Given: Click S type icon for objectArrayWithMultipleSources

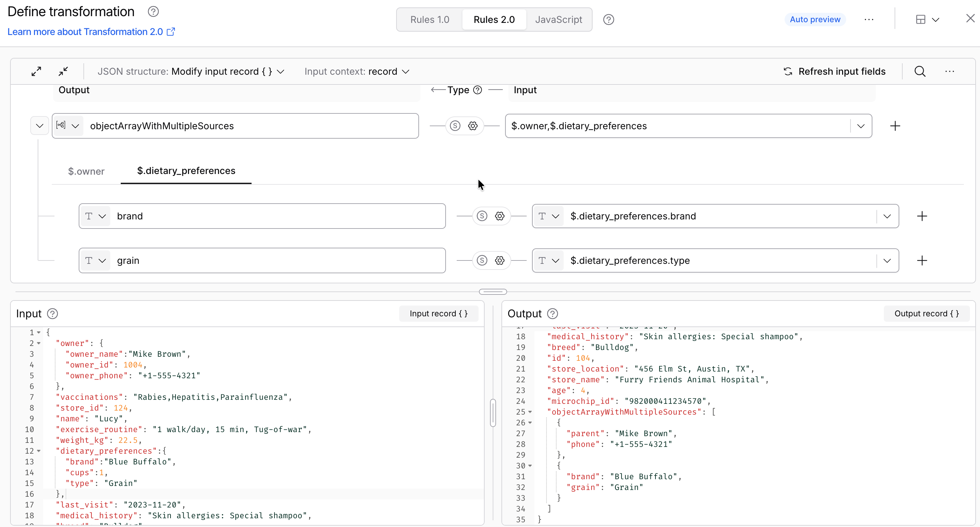Looking at the screenshot, I should click(x=455, y=126).
